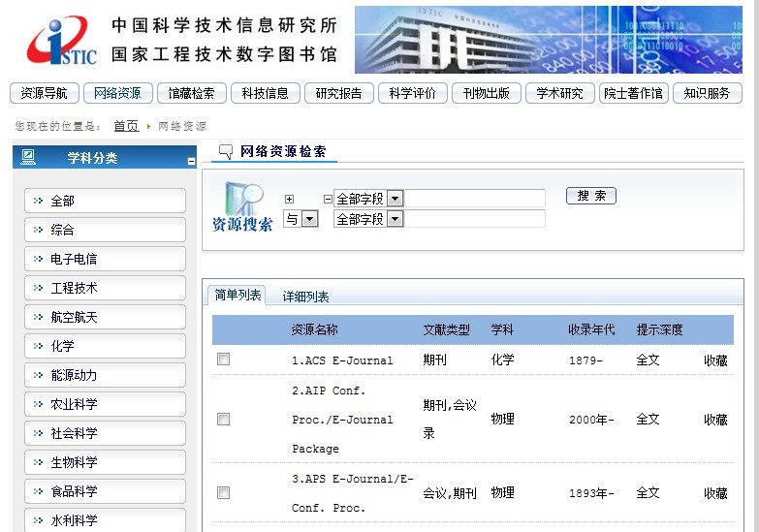Click the building banner image

548,40
